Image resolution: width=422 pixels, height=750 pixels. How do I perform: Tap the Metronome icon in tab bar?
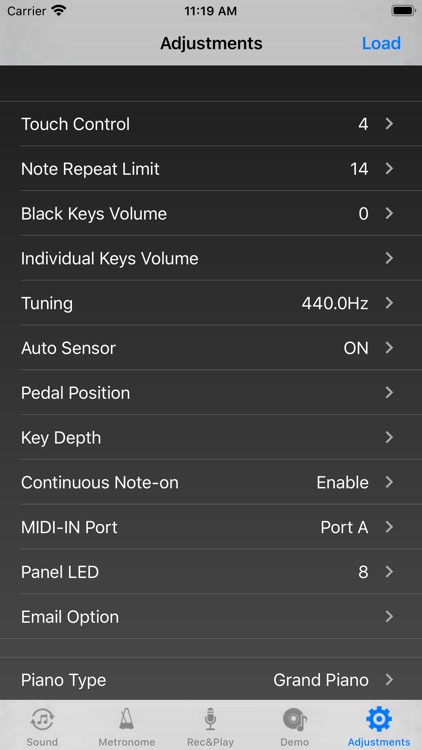point(127,719)
